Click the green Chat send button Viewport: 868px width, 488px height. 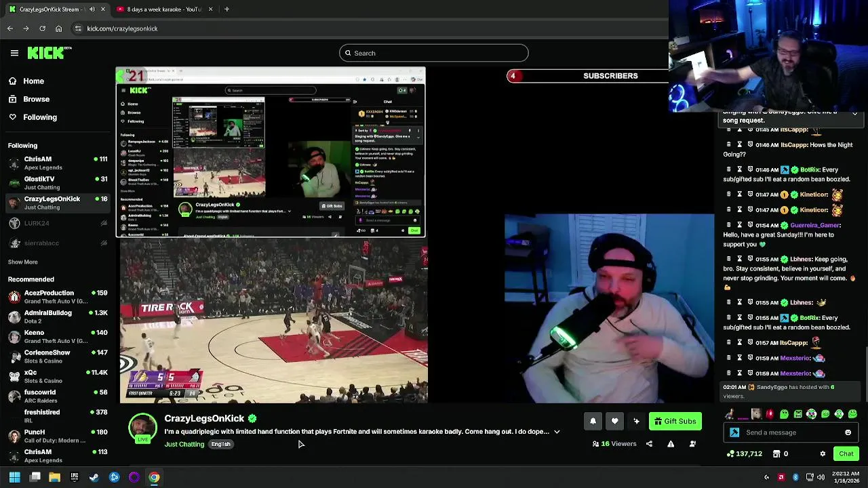846,454
